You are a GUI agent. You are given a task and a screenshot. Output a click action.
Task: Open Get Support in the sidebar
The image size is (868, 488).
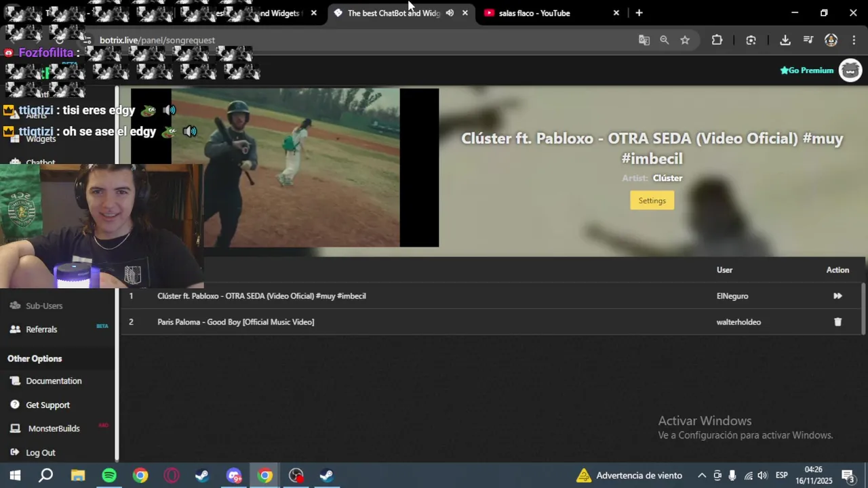47,405
